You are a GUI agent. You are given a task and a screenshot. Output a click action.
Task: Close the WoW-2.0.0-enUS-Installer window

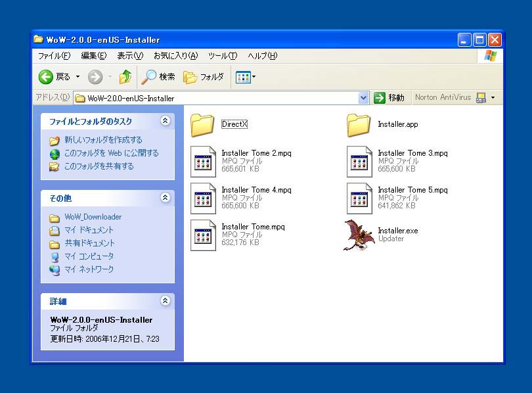(495, 40)
